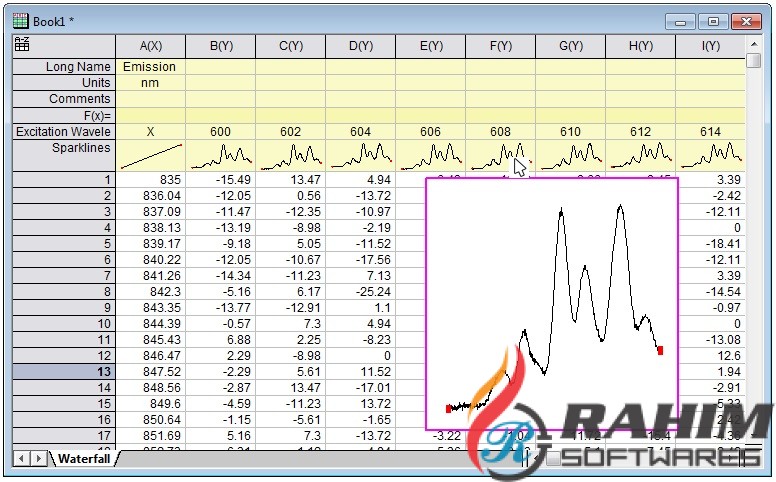Click cell with value -15.49
The width and height of the screenshot is (776, 482).
point(221,180)
